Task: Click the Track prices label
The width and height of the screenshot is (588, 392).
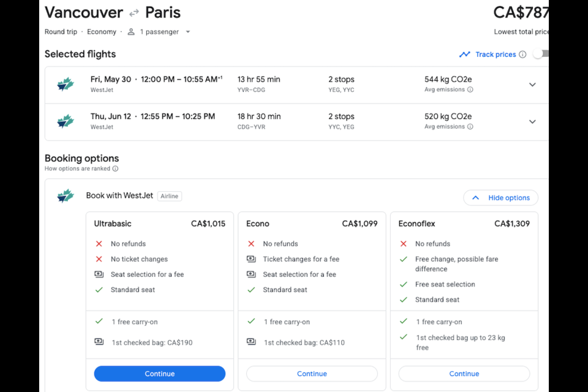Action: pos(496,55)
